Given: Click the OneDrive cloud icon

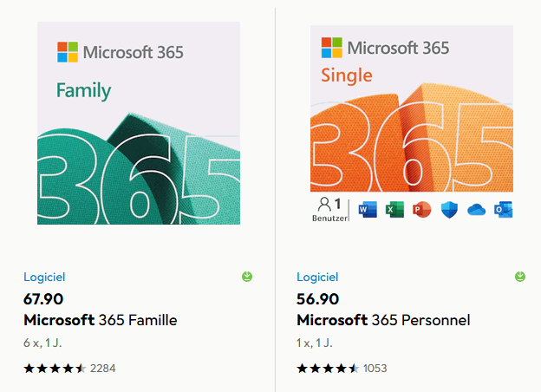Looking at the screenshot, I should 476,210.
